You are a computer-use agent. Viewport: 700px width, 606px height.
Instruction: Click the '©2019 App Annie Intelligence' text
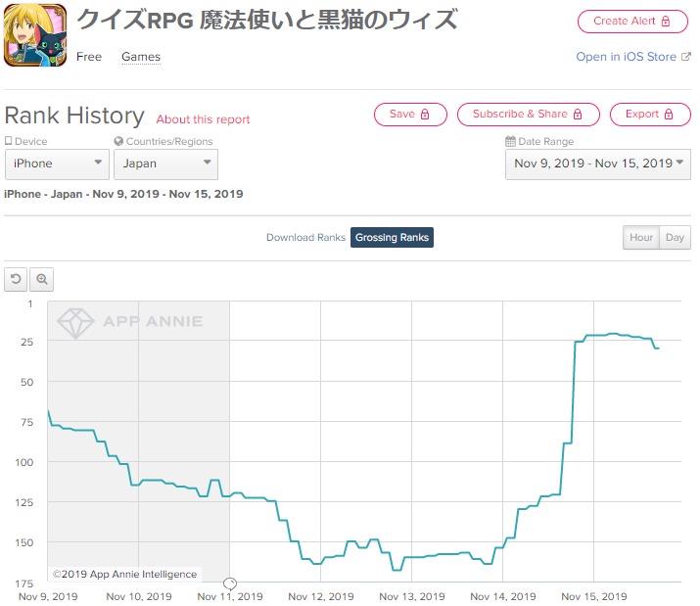click(x=125, y=575)
